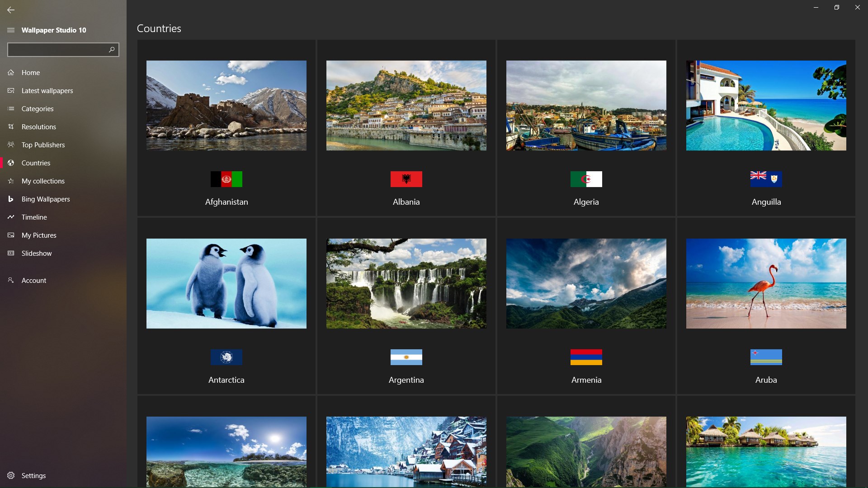Open Aruba flamingo wallpaper thumbnail
Viewport: 868px width, 488px height.
click(x=766, y=283)
